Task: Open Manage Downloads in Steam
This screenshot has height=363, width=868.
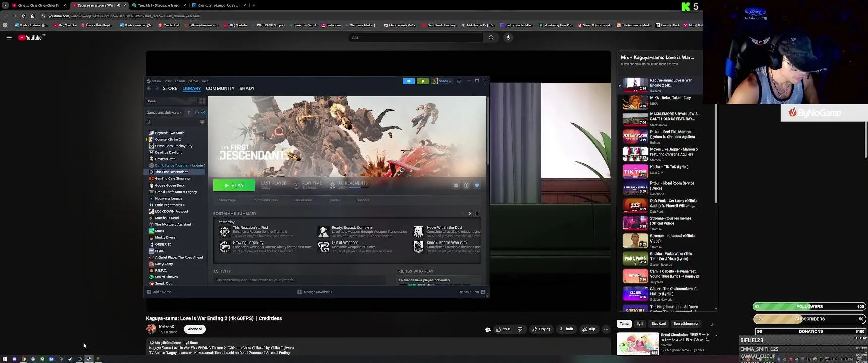Action: 314,292
